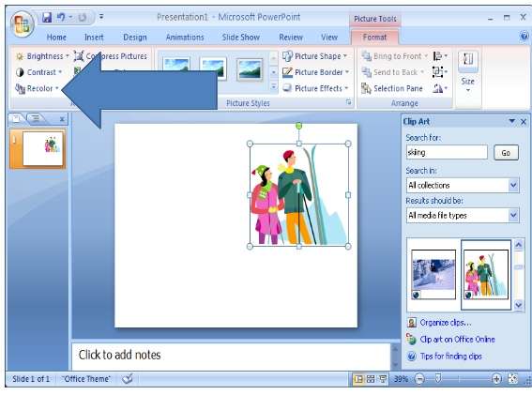Open the Align objects icon in Arrange

pos(440,55)
